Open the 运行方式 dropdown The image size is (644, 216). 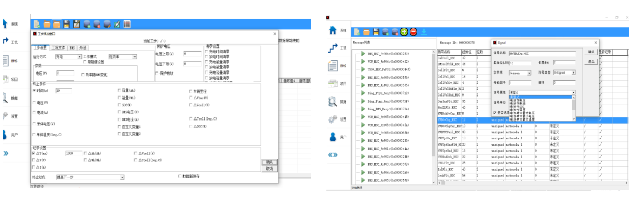click(x=79, y=57)
